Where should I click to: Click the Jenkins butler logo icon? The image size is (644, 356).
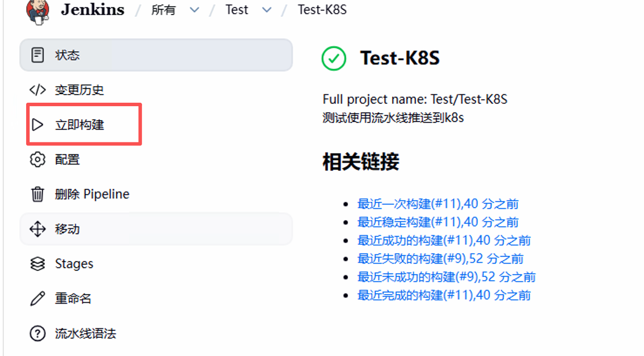click(37, 11)
